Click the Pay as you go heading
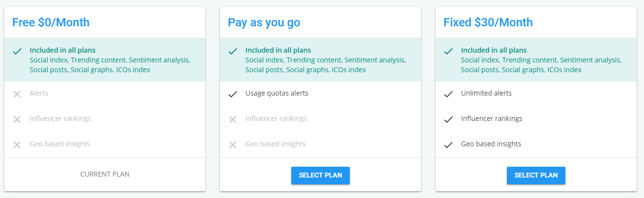 pyautogui.click(x=264, y=22)
